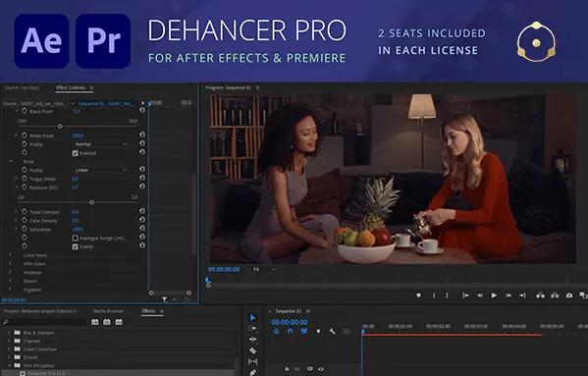
Task: Click the Comparison View icon
Action: (583, 295)
